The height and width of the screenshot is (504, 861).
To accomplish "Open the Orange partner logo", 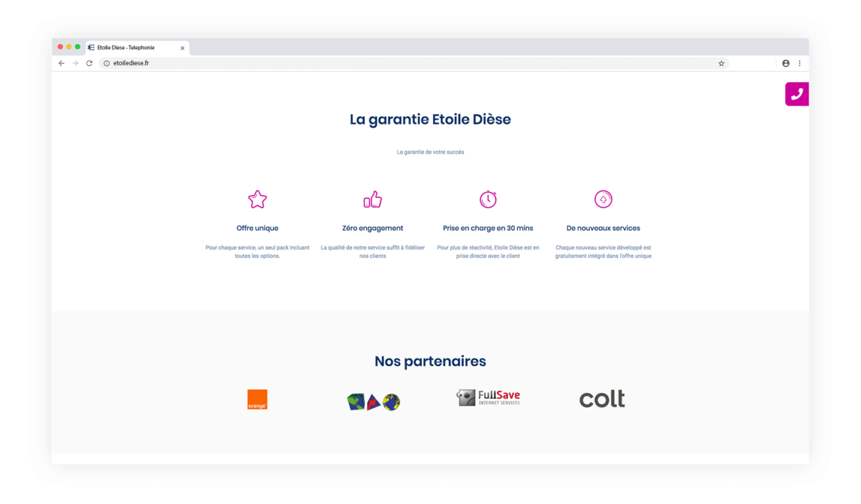I will point(257,400).
